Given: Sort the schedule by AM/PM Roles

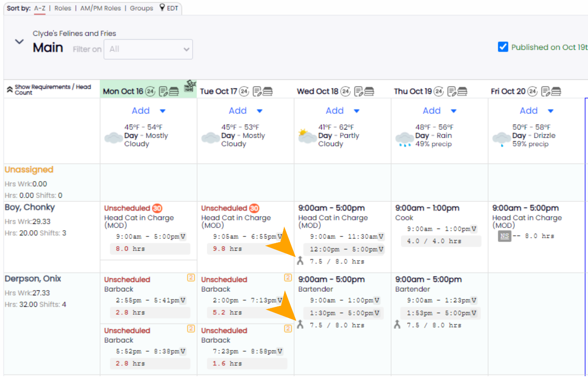Looking at the screenshot, I should click(x=100, y=8).
